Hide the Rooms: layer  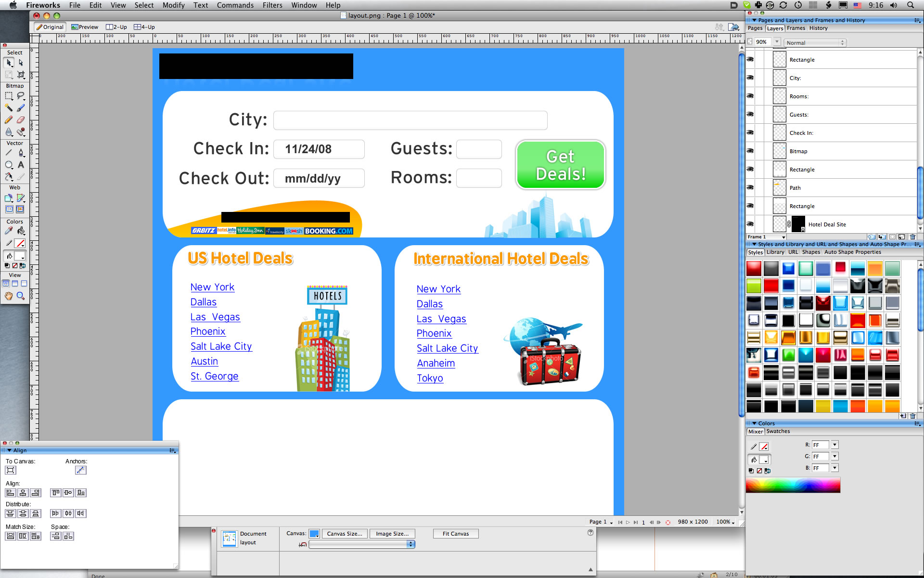(x=750, y=96)
